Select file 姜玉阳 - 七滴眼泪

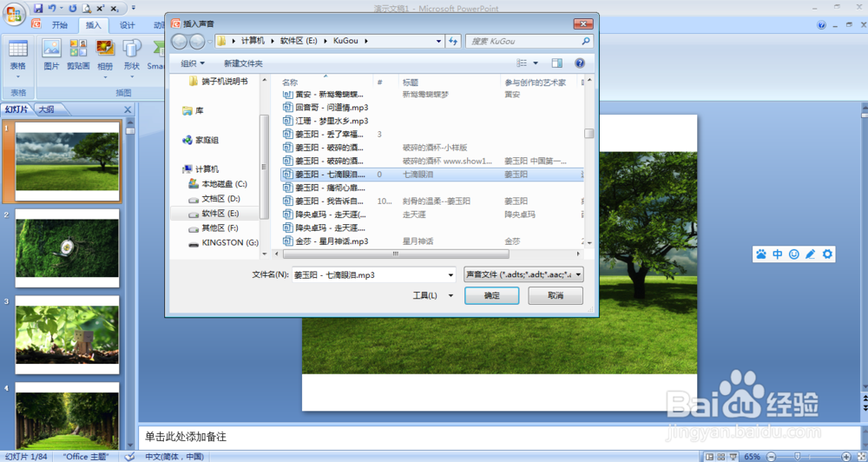[x=431, y=174]
